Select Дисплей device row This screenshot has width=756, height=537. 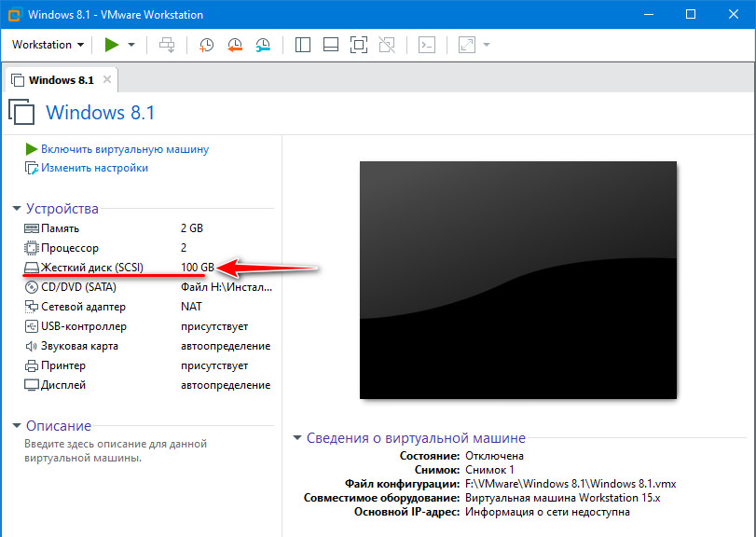148,385
